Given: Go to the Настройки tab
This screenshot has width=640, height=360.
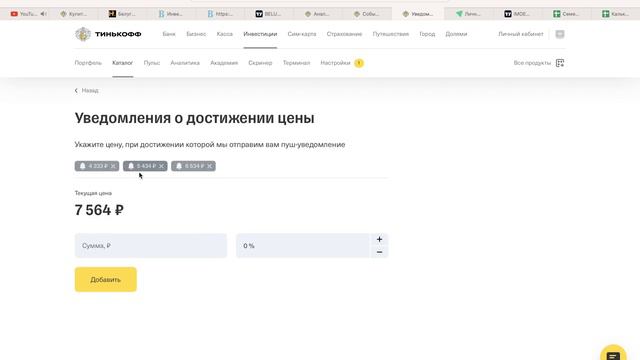Looking at the screenshot, I should click(x=336, y=63).
